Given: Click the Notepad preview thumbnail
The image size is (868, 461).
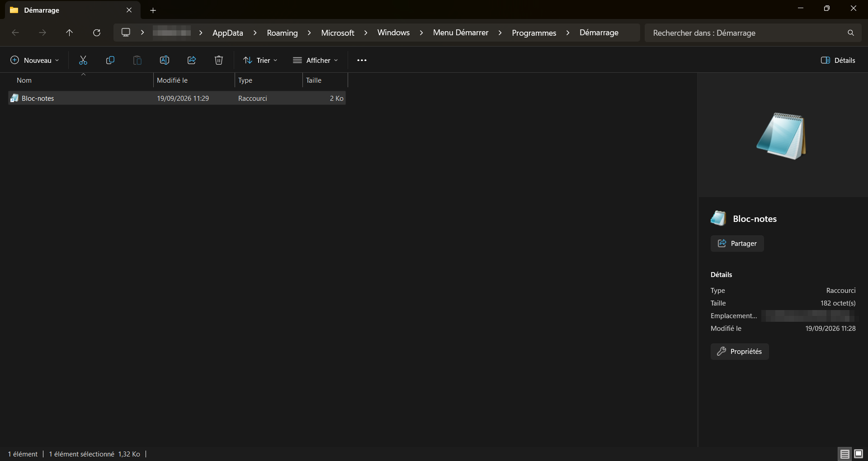Looking at the screenshot, I should click(x=782, y=136).
